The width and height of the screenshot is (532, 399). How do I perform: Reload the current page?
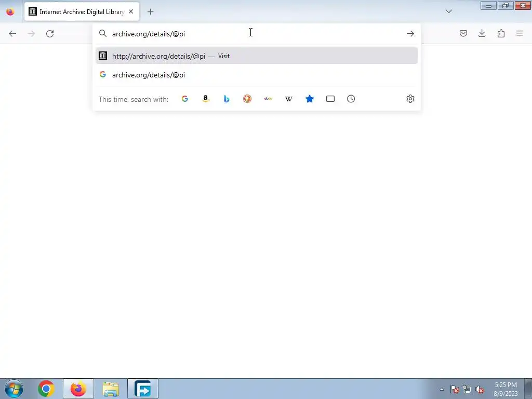click(50, 34)
